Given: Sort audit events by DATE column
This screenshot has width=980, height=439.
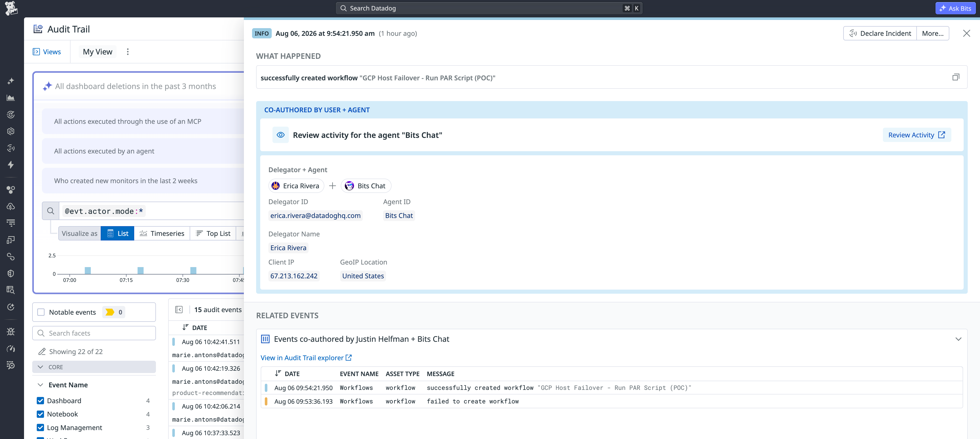Looking at the screenshot, I should click(x=195, y=328).
